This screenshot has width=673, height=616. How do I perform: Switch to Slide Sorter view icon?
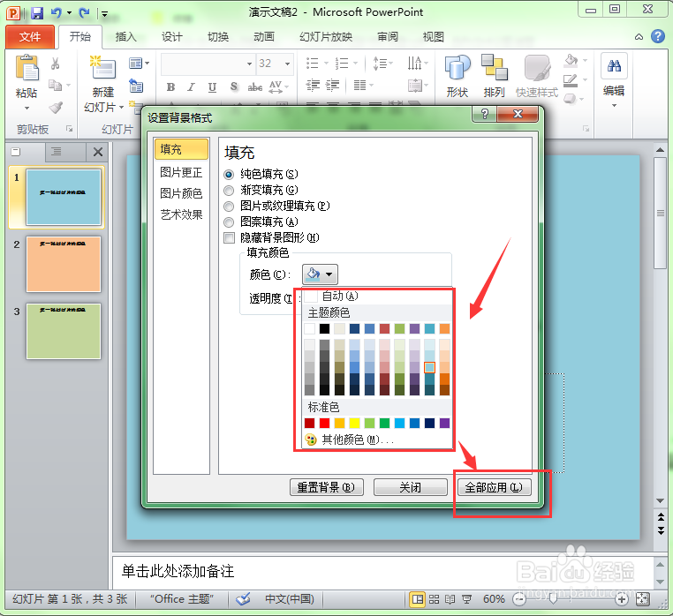pyautogui.click(x=434, y=599)
